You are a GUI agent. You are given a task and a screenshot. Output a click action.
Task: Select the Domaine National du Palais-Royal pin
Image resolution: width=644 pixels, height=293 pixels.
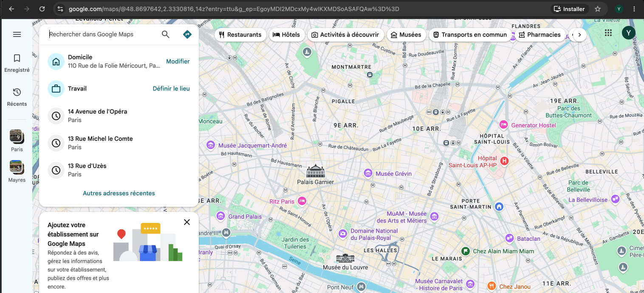pos(343,234)
